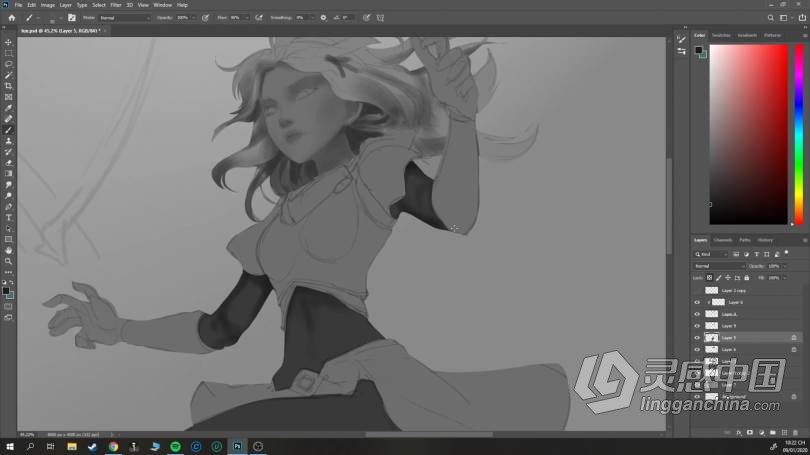Viewport: 810px width, 455px height.
Task: Add a layer style with fx button
Action: coord(739,432)
